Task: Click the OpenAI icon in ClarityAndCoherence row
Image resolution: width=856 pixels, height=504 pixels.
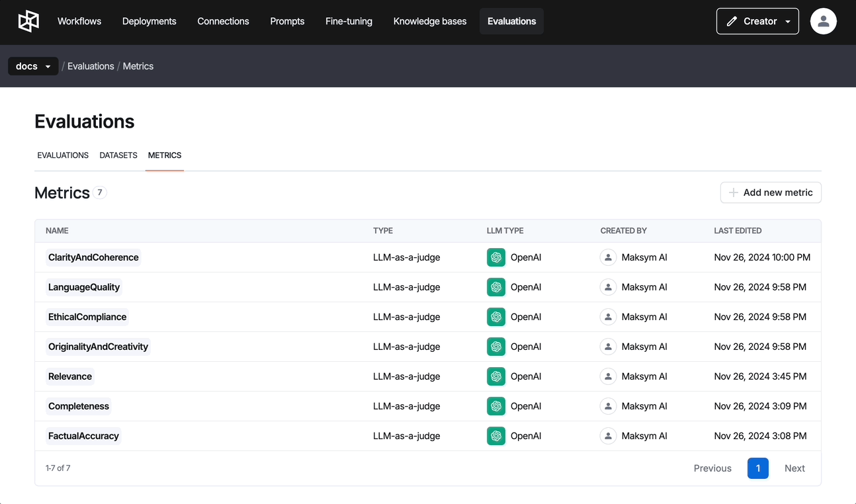Action: point(495,257)
